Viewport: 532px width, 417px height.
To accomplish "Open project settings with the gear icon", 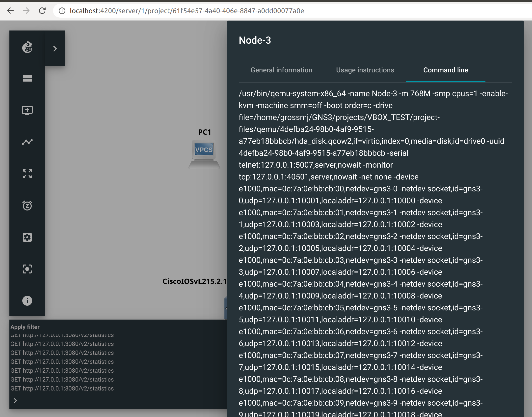I will [27, 237].
